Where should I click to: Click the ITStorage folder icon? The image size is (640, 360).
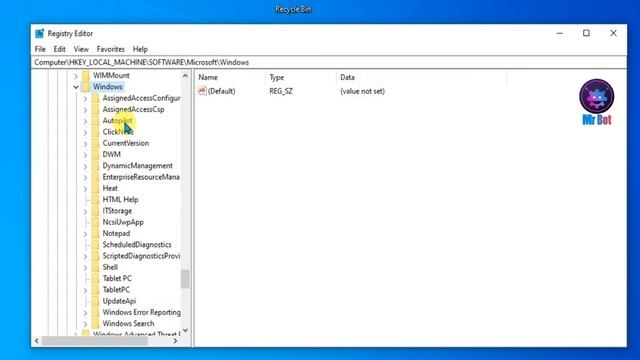pyautogui.click(x=96, y=211)
